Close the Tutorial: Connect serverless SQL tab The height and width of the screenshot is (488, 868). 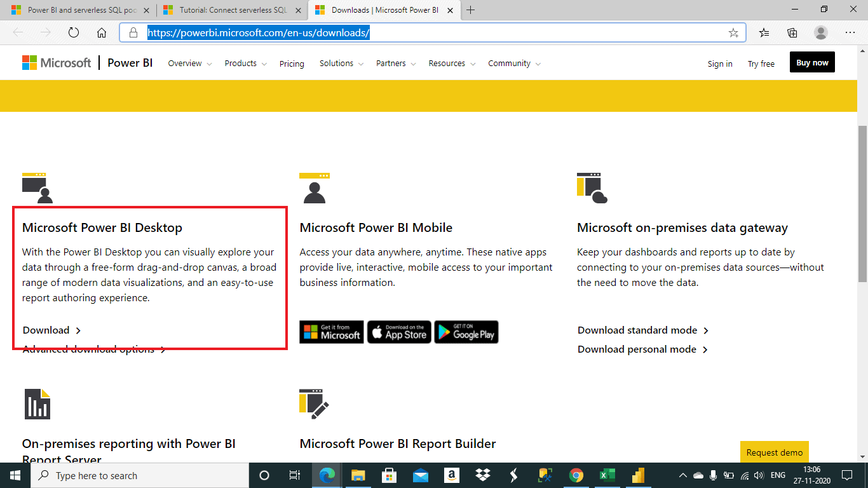point(299,10)
